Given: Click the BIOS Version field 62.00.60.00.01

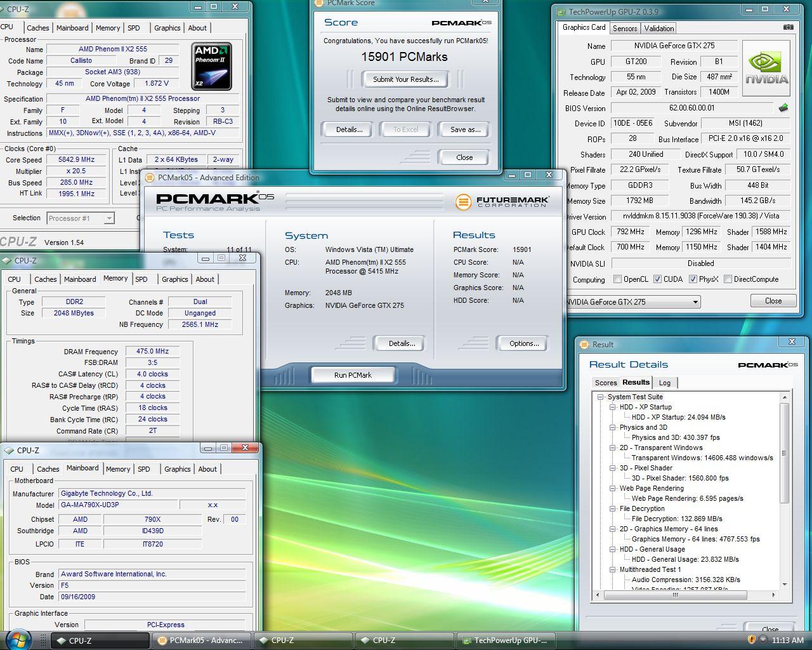Looking at the screenshot, I should click(691, 108).
